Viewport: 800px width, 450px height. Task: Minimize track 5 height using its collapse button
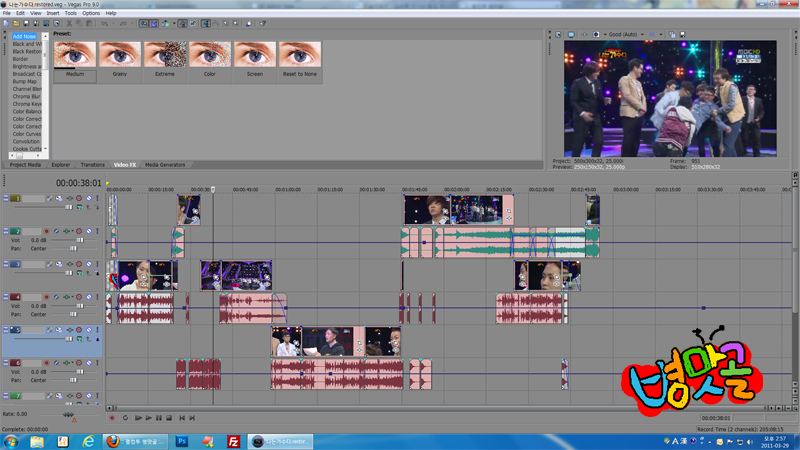6,330
